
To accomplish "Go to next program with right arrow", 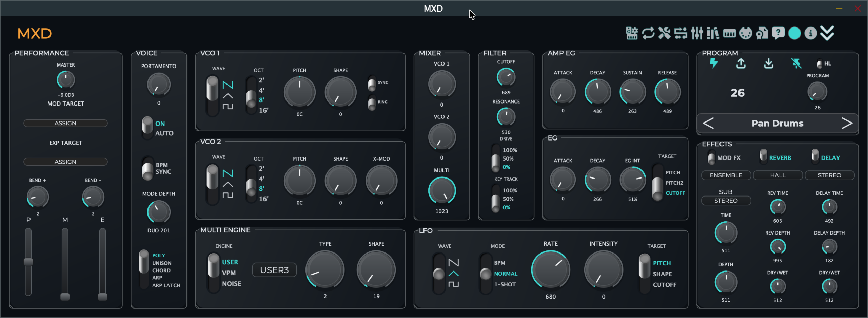I will pos(847,123).
